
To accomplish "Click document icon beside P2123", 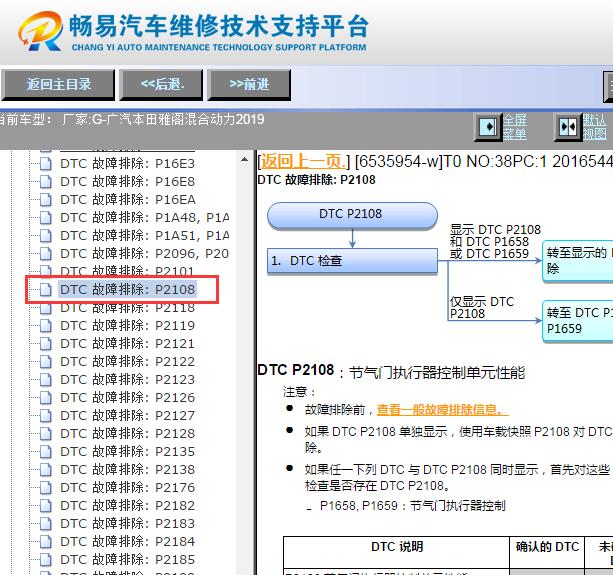I will tap(46, 379).
